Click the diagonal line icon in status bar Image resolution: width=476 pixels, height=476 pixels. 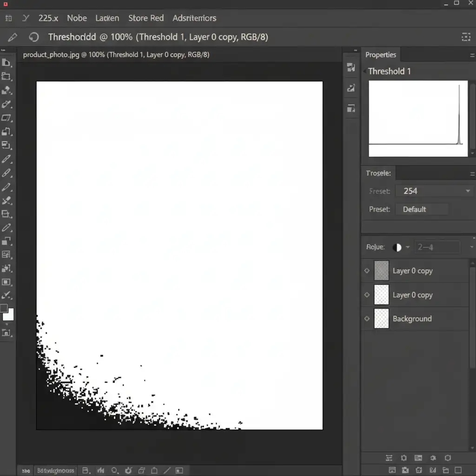click(167, 470)
